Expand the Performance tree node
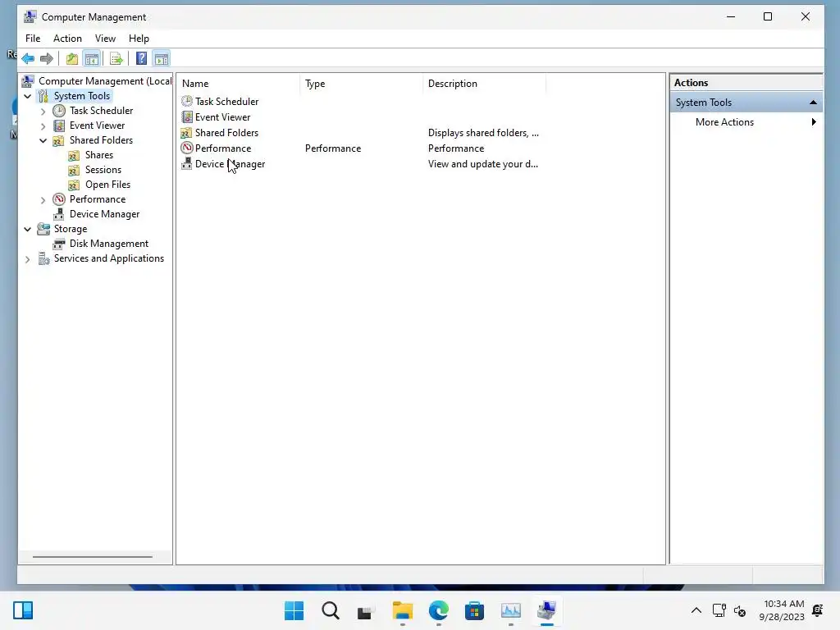The image size is (840, 630). (x=43, y=200)
